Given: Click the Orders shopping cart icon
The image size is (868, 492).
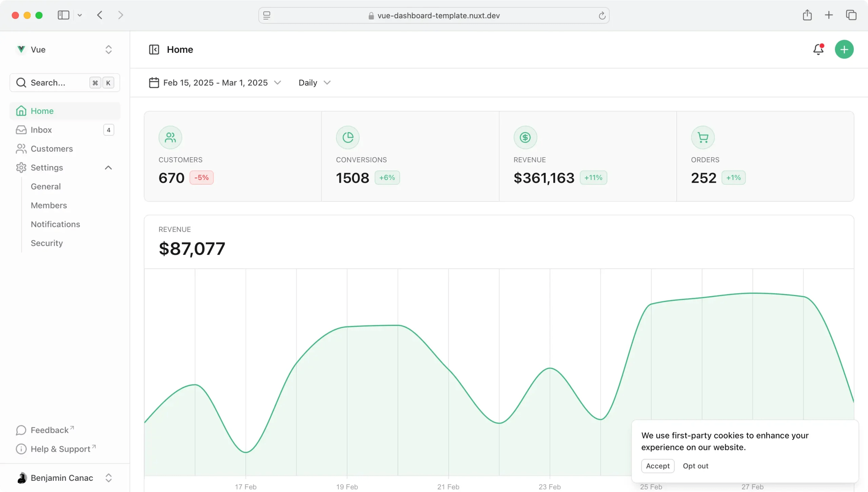Looking at the screenshot, I should click(x=703, y=138).
